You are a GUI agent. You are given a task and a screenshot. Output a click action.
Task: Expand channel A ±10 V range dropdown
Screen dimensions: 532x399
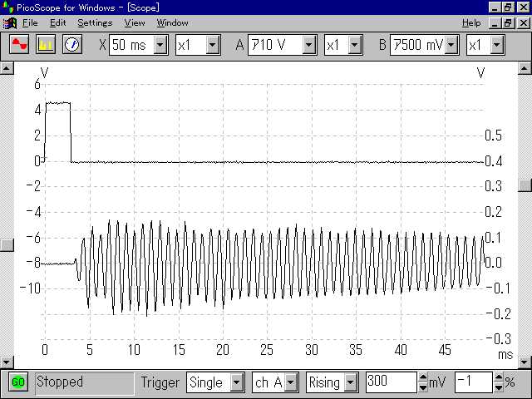click(x=309, y=45)
